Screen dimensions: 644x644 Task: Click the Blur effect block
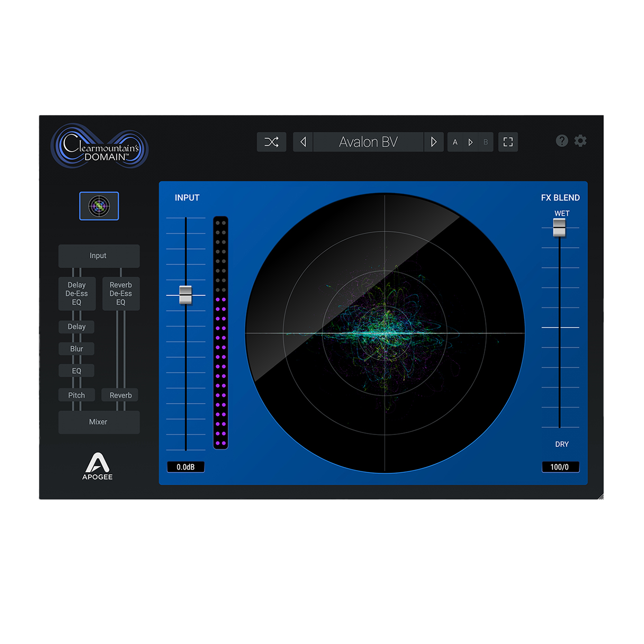point(77,349)
